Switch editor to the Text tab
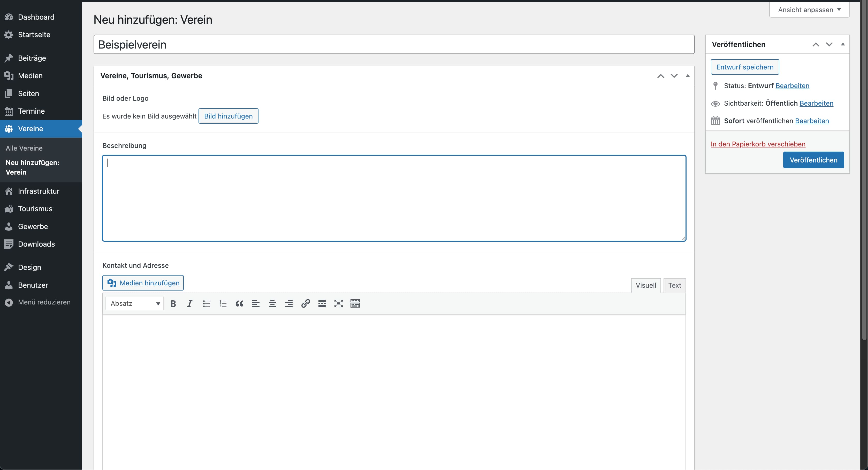 [x=675, y=286]
